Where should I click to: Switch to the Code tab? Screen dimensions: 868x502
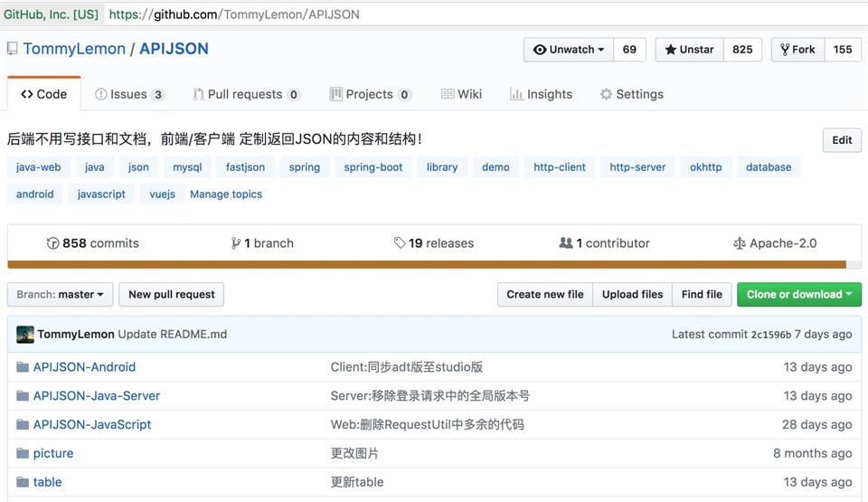(x=44, y=94)
